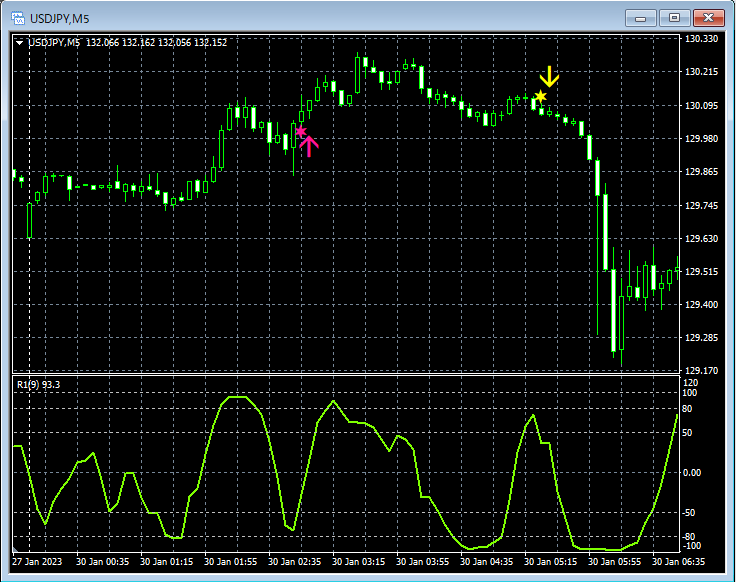Image resolution: width=737 pixels, height=582 pixels.
Task: Click the 129.285 price scale label
Action: coord(702,338)
